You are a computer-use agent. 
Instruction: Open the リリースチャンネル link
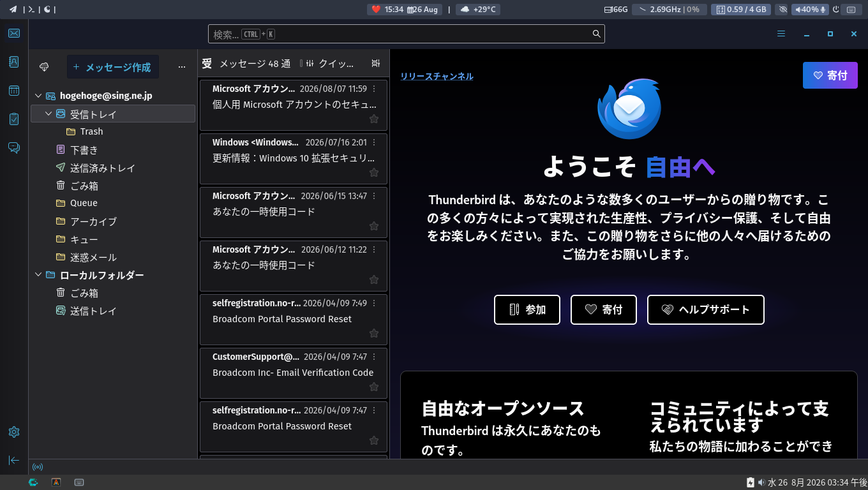(x=437, y=77)
